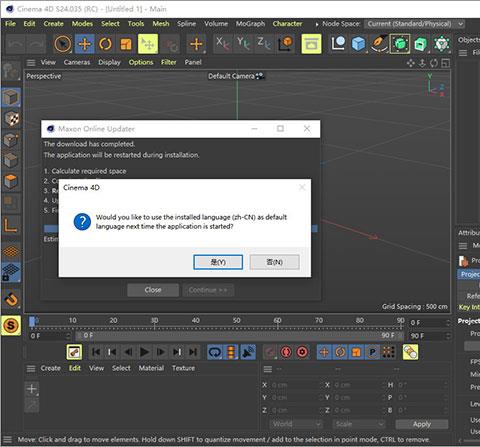The width and height of the screenshot is (480, 447).
Task: Click the Redo arrow icon
Action: 36,44
